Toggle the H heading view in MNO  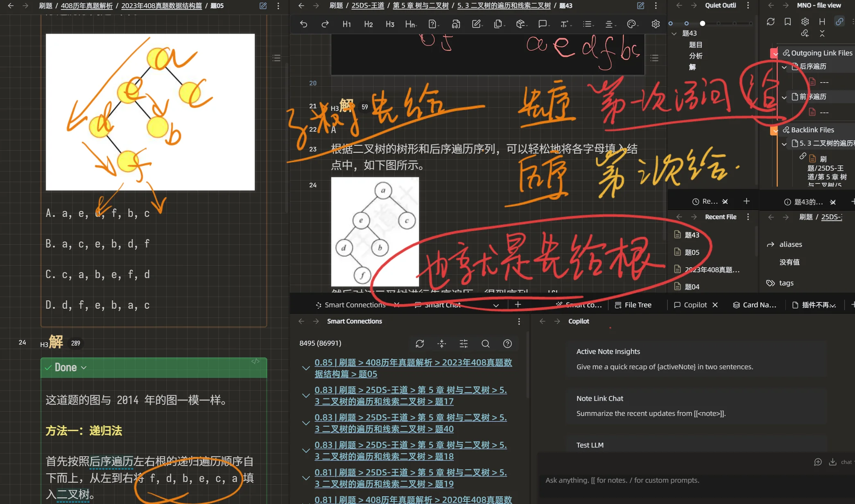822,22
